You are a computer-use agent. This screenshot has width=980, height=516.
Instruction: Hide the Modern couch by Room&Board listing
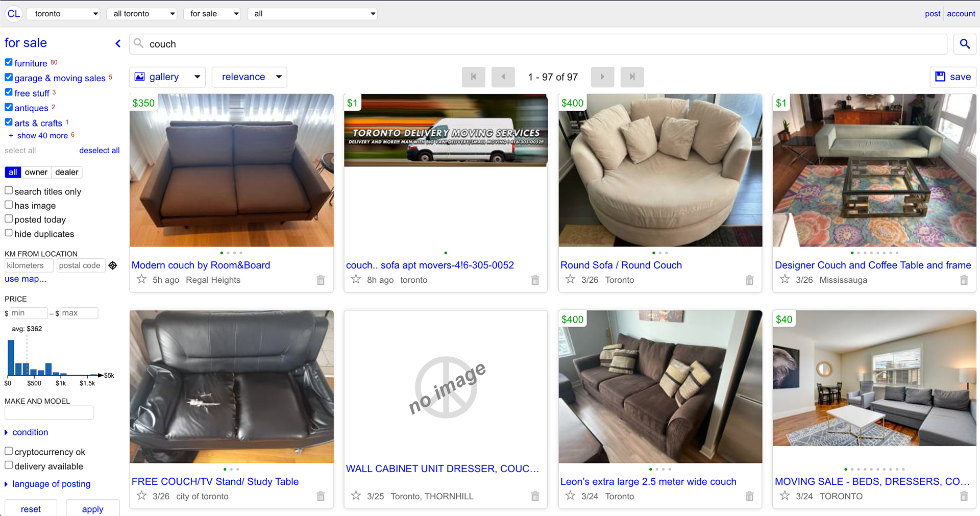(321, 280)
